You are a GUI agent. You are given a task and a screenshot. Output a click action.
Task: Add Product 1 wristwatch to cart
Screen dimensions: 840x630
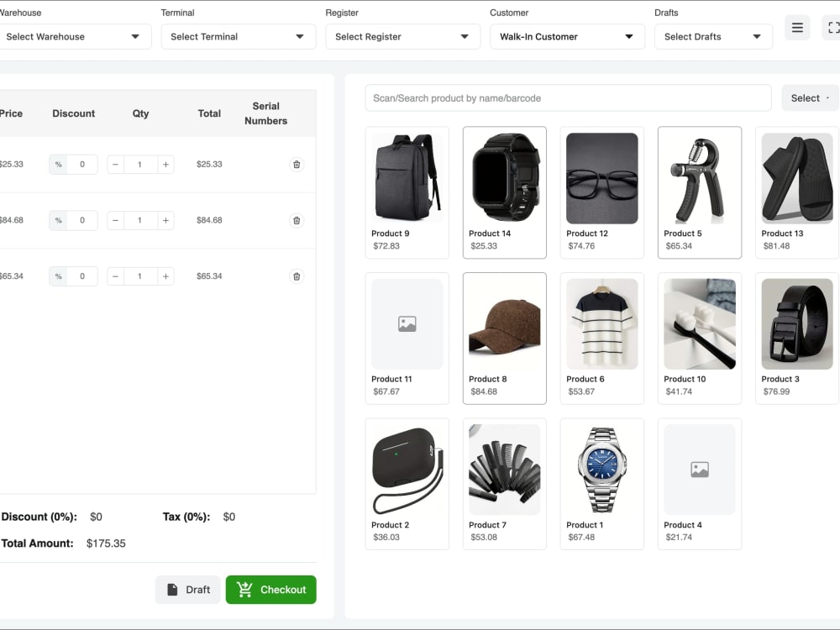(x=602, y=484)
